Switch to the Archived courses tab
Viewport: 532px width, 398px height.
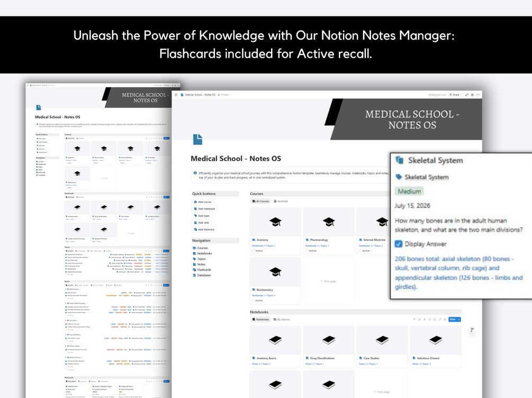click(x=281, y=201)
